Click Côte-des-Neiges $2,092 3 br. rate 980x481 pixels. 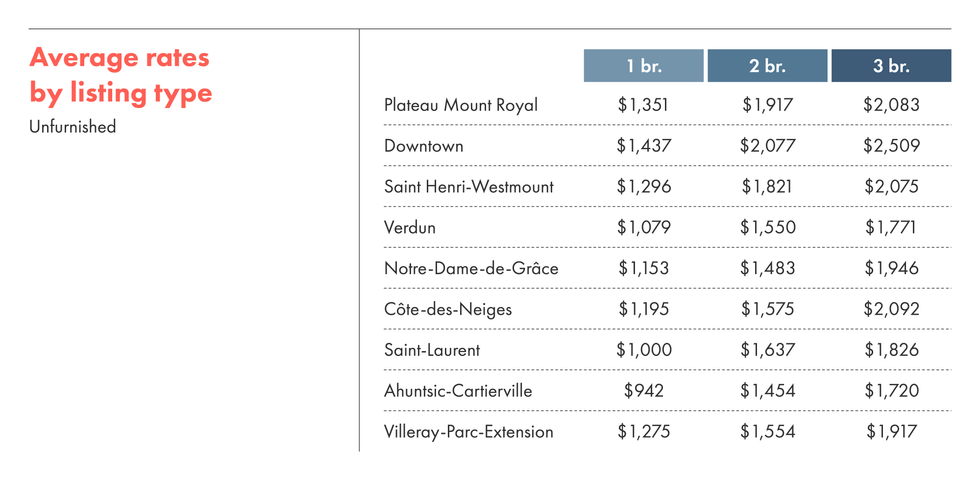(891, 310)
